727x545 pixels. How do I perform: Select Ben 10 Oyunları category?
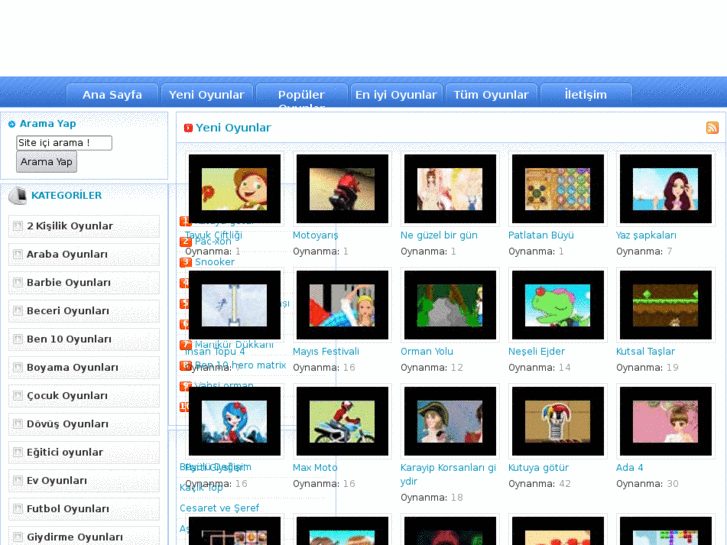pyautogui.click(x=69, y=339)
